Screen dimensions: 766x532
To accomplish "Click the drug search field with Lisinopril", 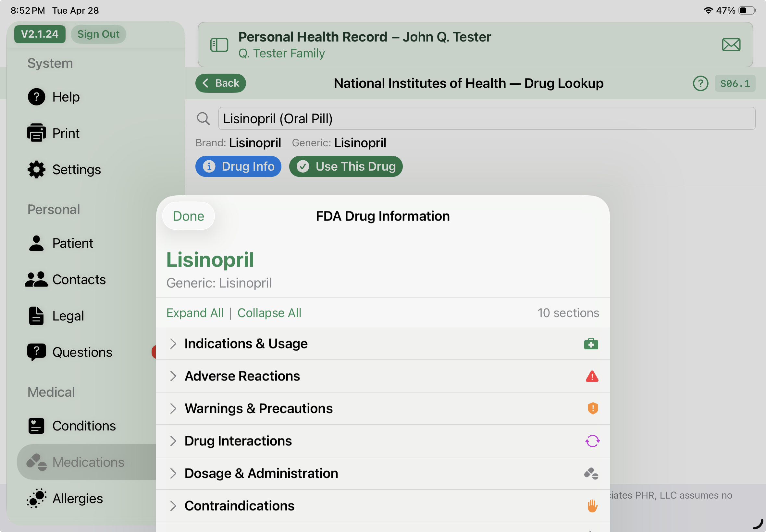I will pos(487,118).
